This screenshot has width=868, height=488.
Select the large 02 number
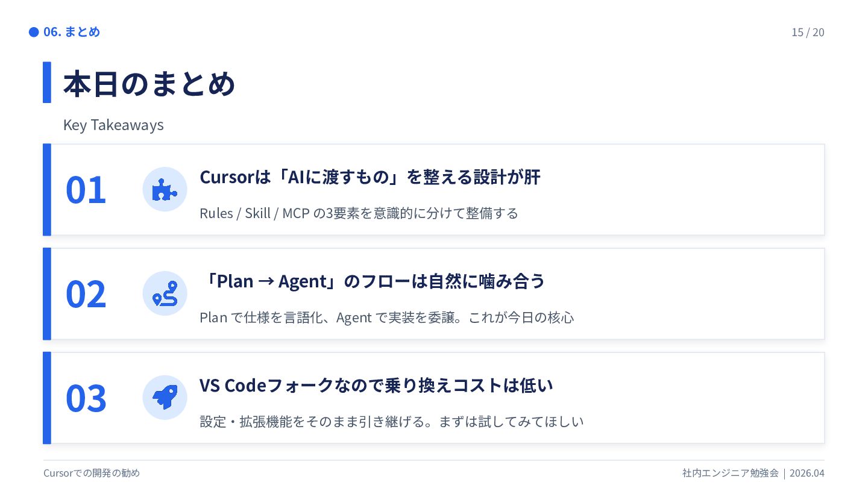pyautogui.click(x=86, y=294)
